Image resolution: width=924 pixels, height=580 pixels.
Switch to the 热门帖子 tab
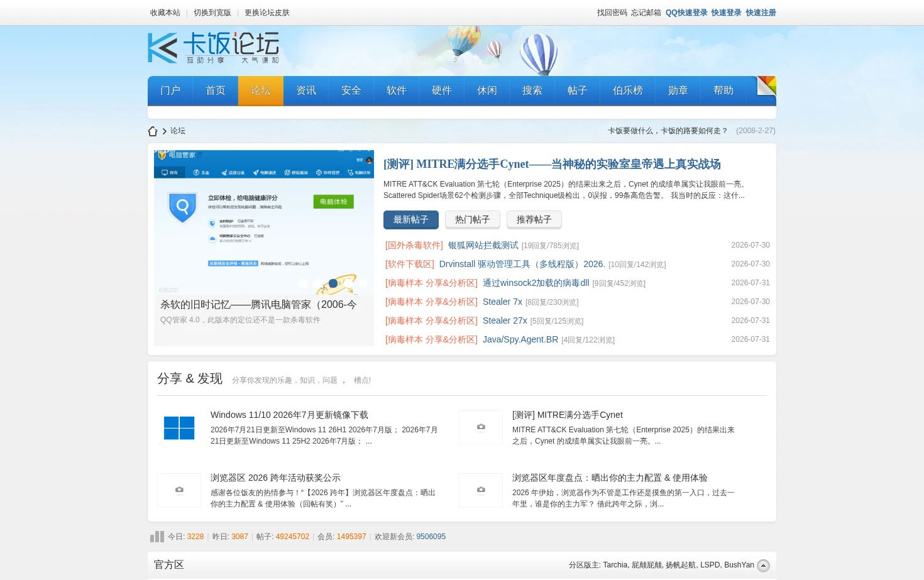472,220
